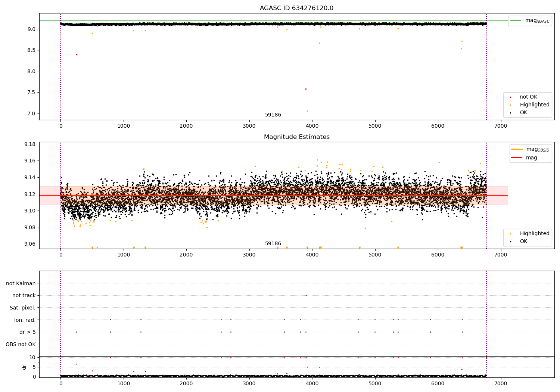Click the 'AGASC ID 634276120.0' figure title

click(296, 8)
